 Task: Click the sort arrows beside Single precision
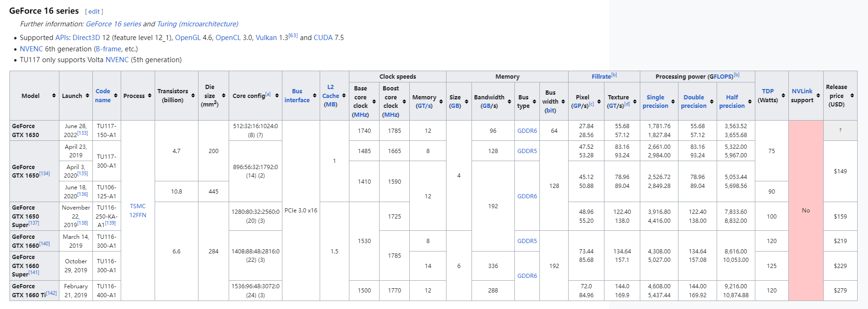673,102
